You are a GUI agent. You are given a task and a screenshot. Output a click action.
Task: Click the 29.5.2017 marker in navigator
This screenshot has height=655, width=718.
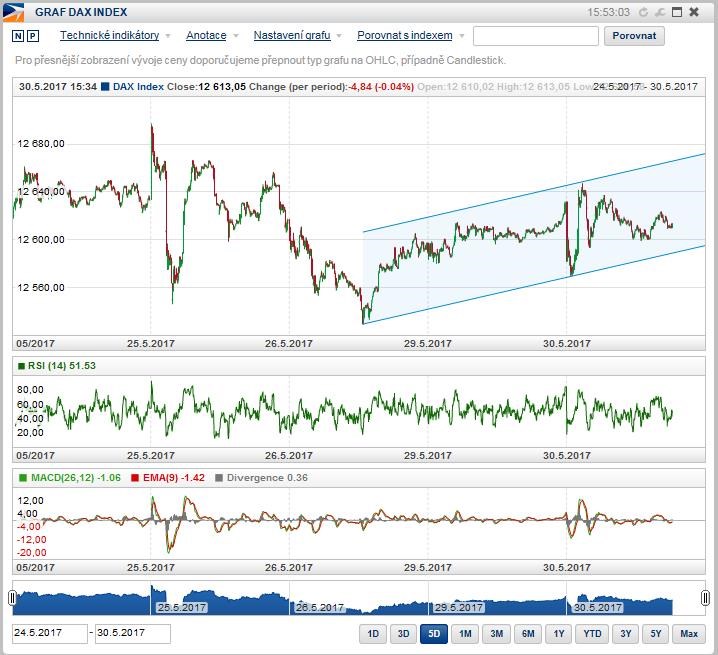click(458, 607)
